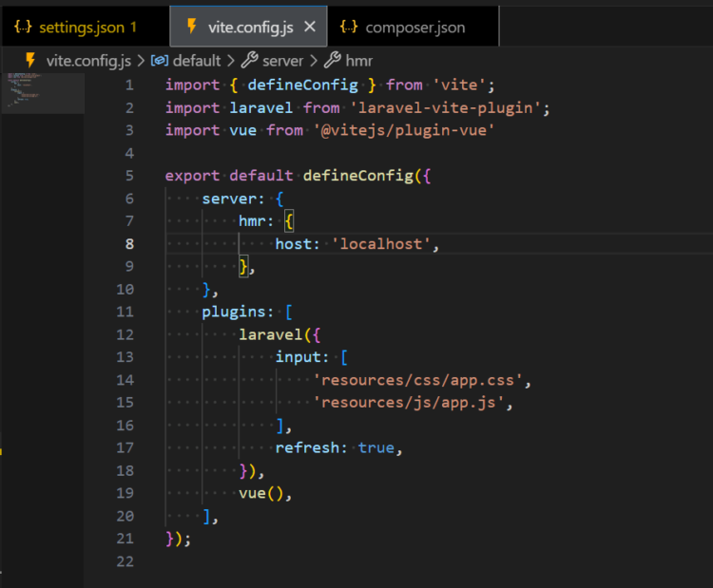713x588 pixels.
Task: Click 'vue()' call on line 19
Action: pos(261,494)
